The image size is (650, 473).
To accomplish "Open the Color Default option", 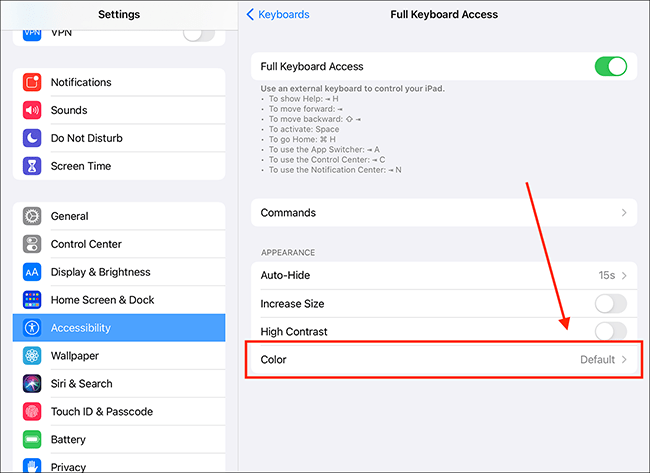I will click(444, 359).
